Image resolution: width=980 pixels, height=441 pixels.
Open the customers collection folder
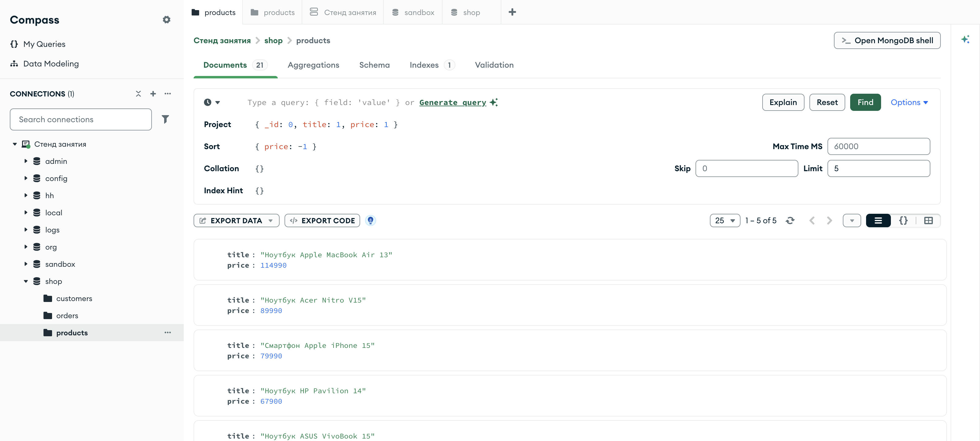(x=74, y=298)
